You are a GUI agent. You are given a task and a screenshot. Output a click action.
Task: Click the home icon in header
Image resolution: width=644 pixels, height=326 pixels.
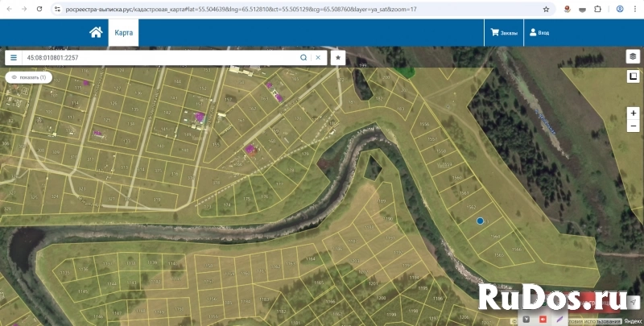pos(96,32)
